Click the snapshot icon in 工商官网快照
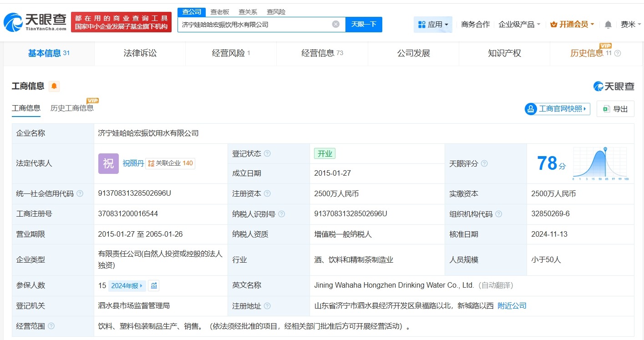This screenshot has height=340, width=644. click(530, 109)
